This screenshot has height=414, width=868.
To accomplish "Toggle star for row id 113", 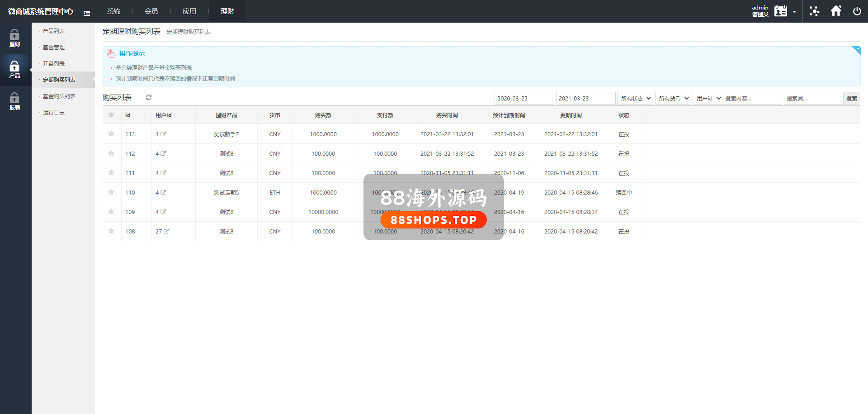I will pos(111,134).
